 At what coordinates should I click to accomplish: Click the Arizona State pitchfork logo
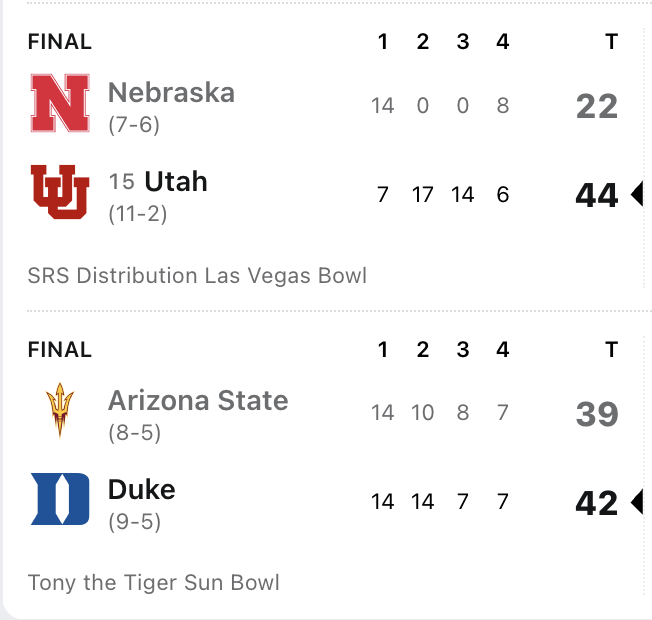click(60, 411)
